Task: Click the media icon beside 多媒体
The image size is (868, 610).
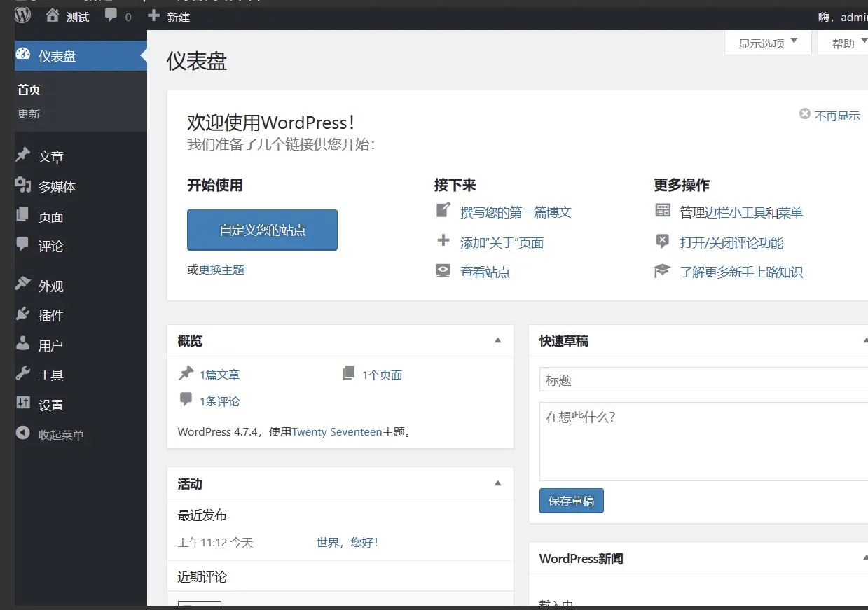Action: 23,185
